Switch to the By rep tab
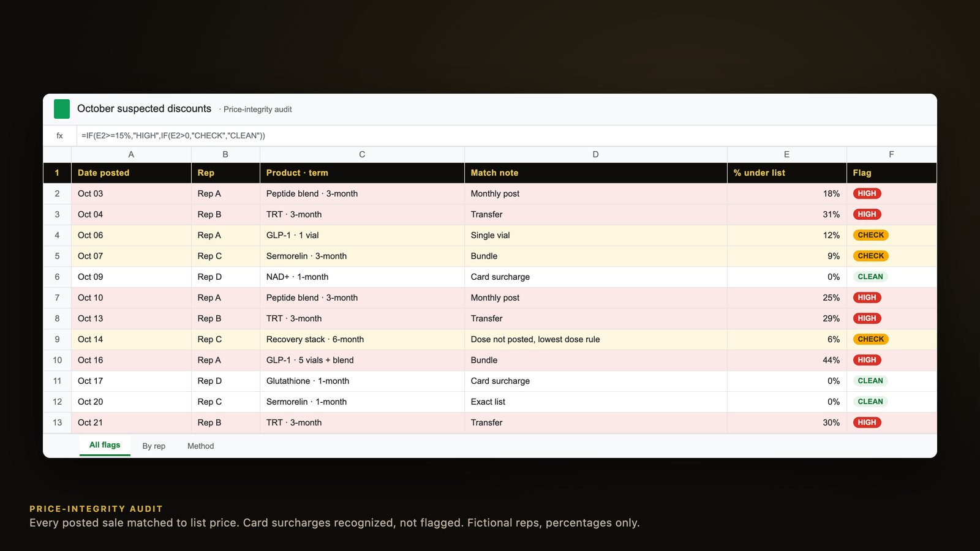The width and height of the screenshot is (980, 551). pos(154,446)
